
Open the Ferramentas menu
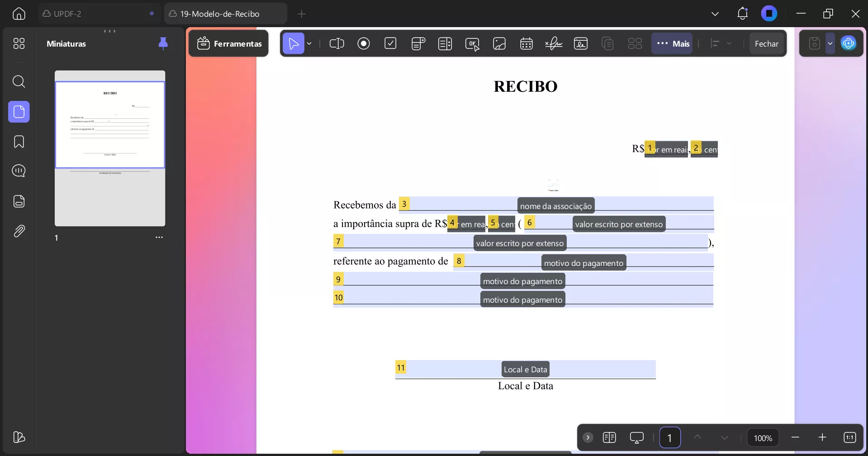click(x=229, y=43)
